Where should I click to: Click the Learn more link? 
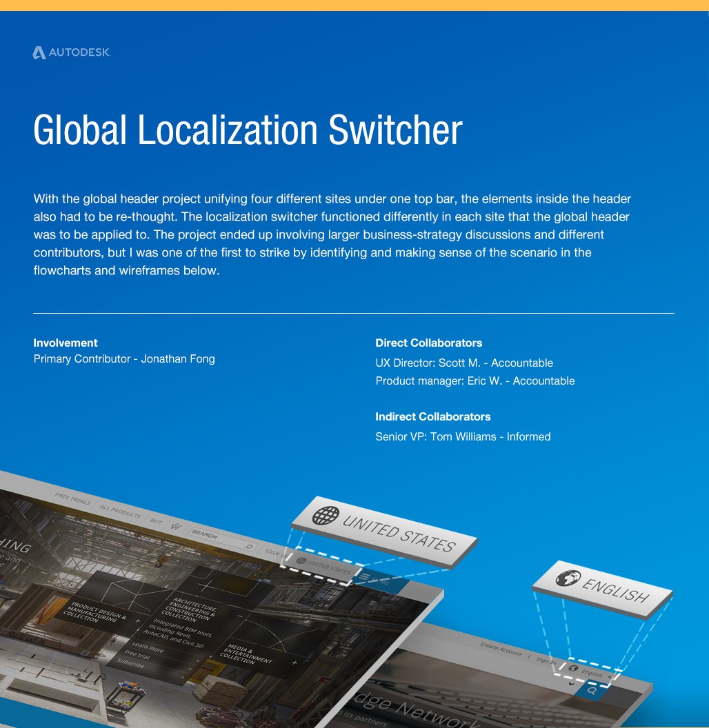click(x=148, y=647)
